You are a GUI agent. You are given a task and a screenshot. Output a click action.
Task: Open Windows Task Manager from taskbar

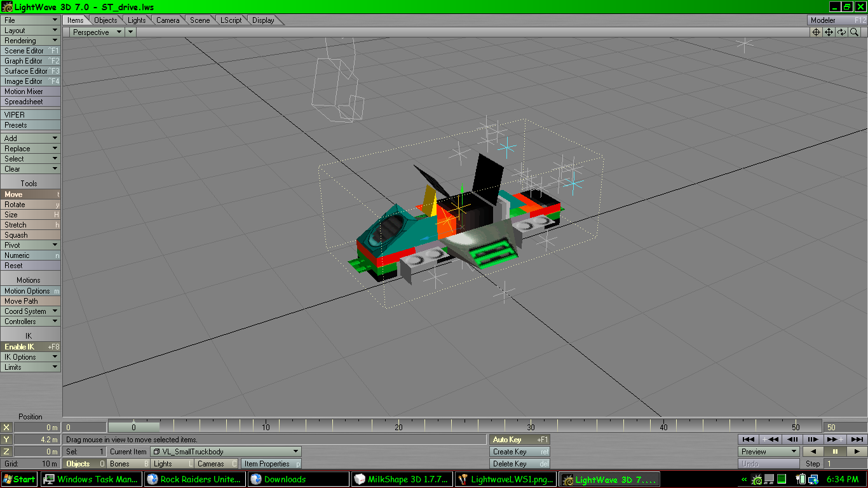click(92, 479)
